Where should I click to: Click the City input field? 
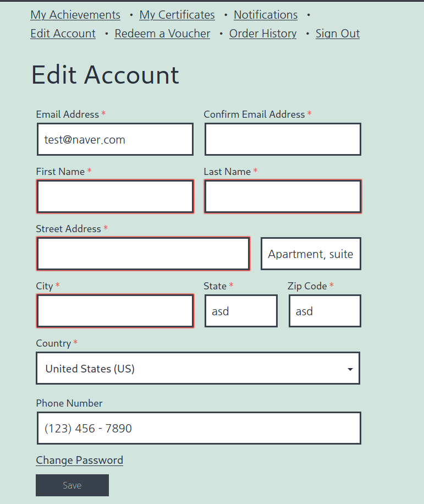tap(115, 311)
